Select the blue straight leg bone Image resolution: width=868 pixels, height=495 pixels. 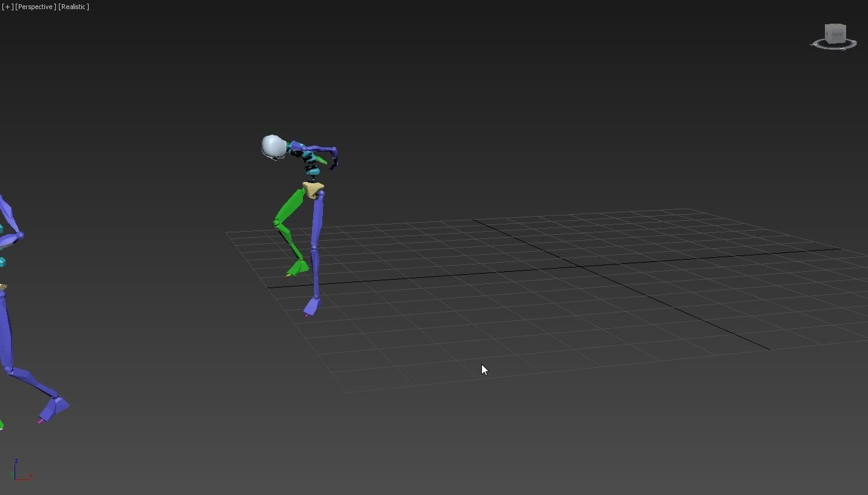click(316, 244)
